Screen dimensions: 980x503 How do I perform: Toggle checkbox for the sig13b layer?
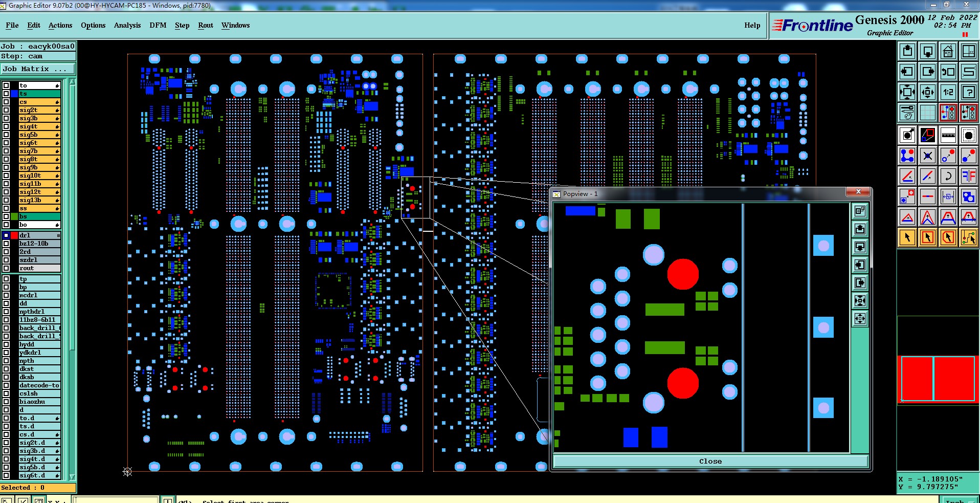click(6, 200)
